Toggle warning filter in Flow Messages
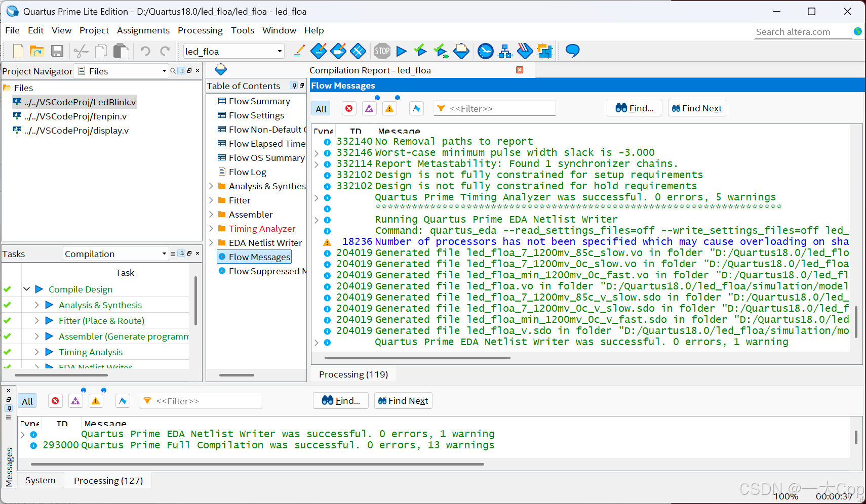The height and width of the screenshot is (504, 866). (389, 108)
